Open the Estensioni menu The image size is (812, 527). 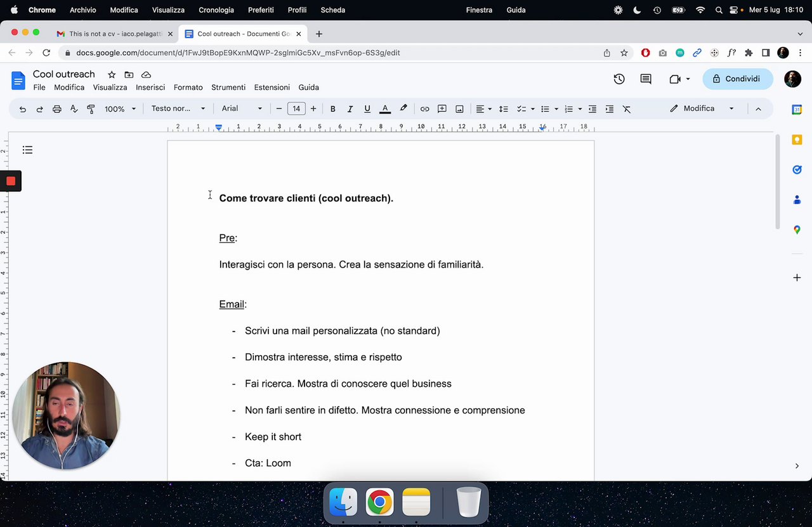click(x=272, y=88)
